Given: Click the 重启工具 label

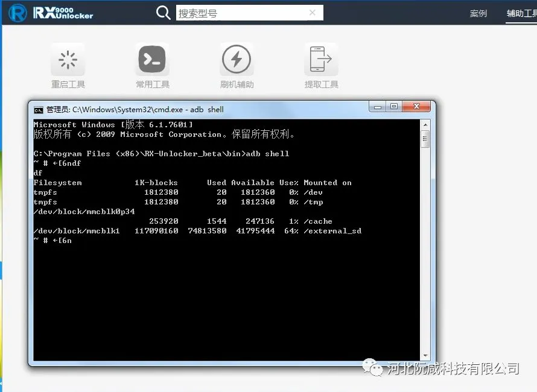Looking at the screenshot, I should point(68,84).
